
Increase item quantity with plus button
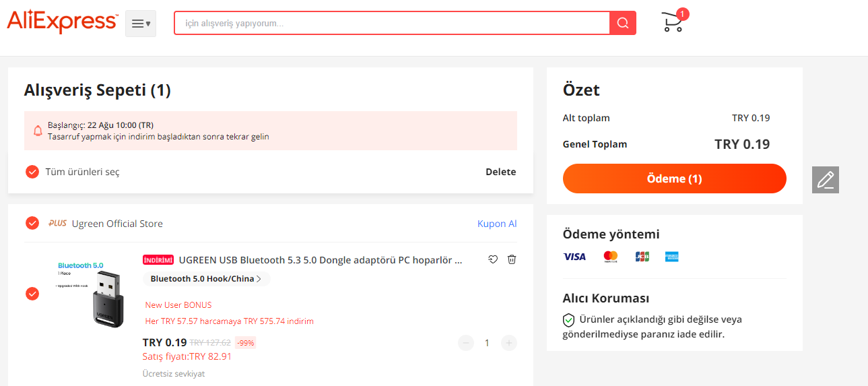tap(509, 343)
